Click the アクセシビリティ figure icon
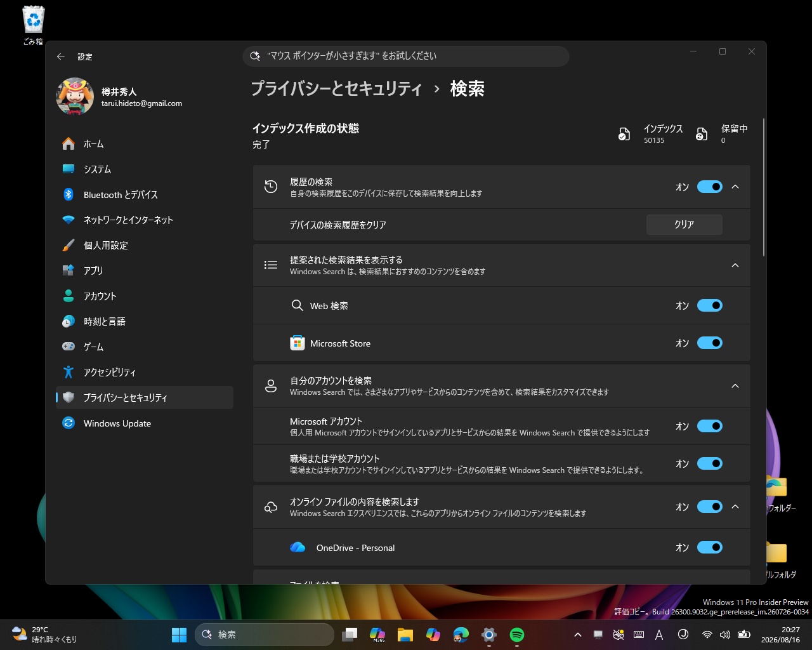 (x=69, y=372)
